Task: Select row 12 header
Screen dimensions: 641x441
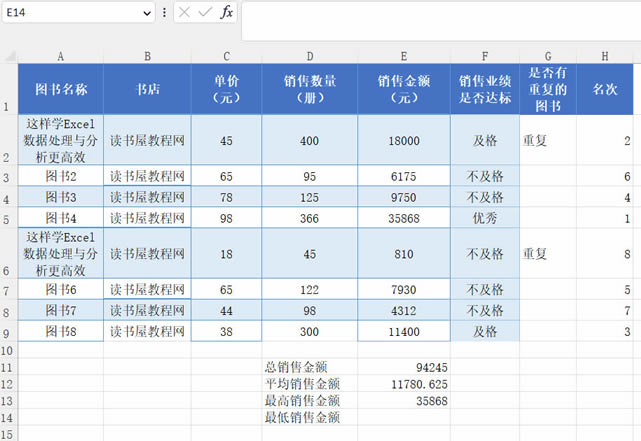Action: 9,384
